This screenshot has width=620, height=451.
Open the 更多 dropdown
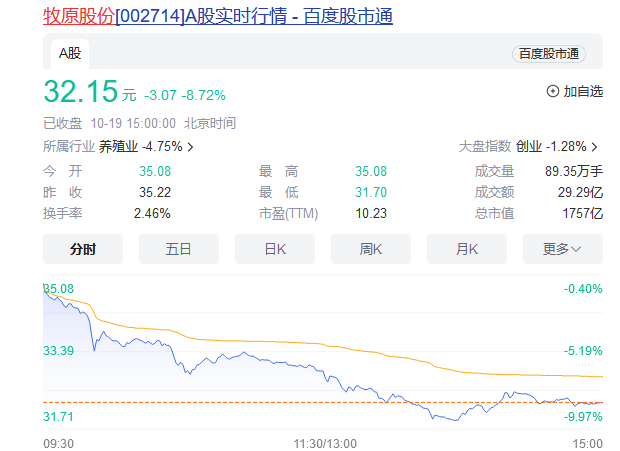pos(563,249)
